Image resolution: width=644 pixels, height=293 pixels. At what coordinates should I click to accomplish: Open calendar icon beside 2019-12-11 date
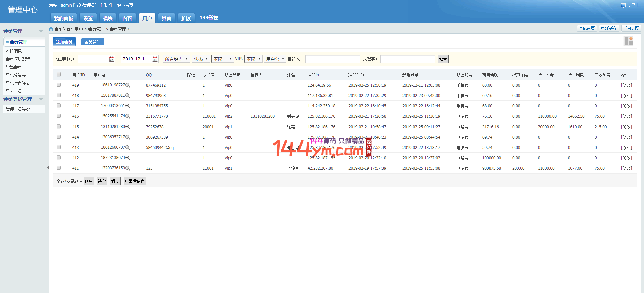click(x=155, y=59)
